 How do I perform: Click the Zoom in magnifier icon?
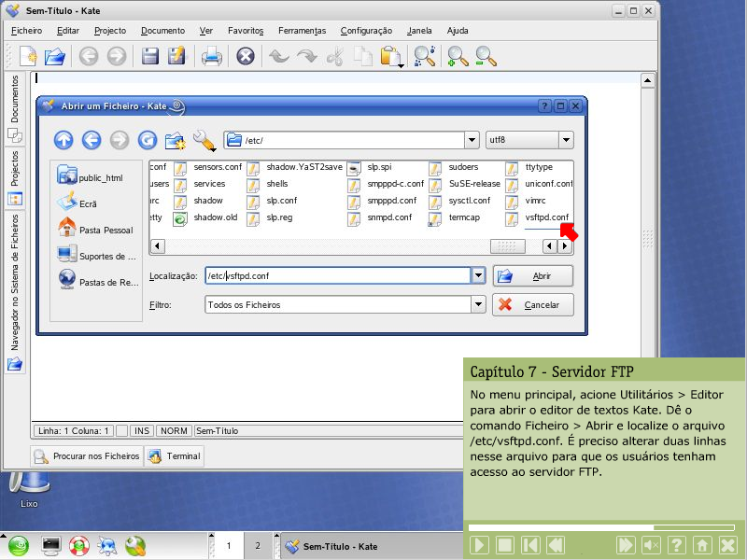coord(457,57)
